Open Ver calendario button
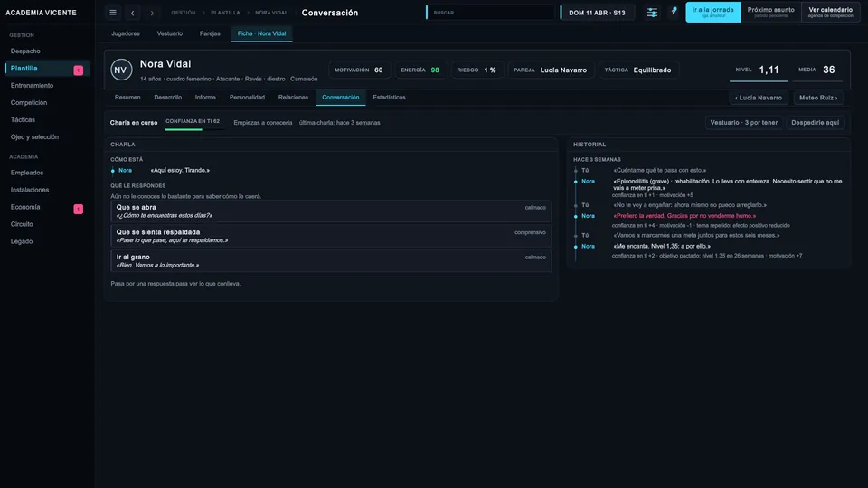868x488 pixels. pos(830,12)
